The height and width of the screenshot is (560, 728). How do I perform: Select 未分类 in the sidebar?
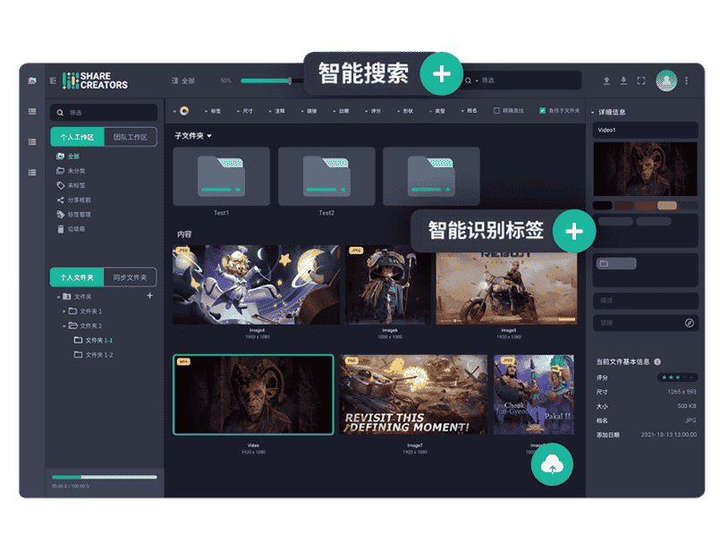(x=75, y=171)
